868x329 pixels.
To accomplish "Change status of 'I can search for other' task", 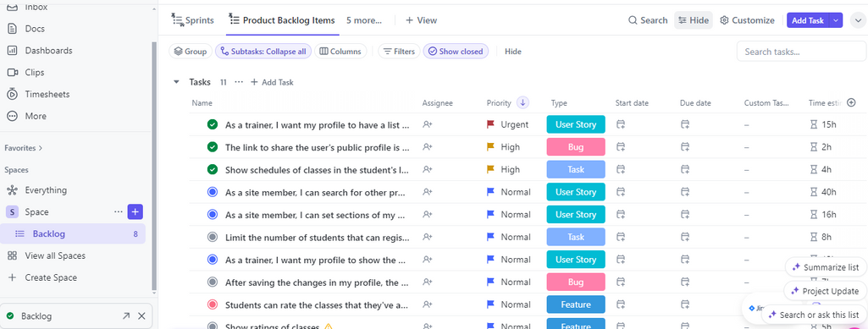I will pos(212,192).
